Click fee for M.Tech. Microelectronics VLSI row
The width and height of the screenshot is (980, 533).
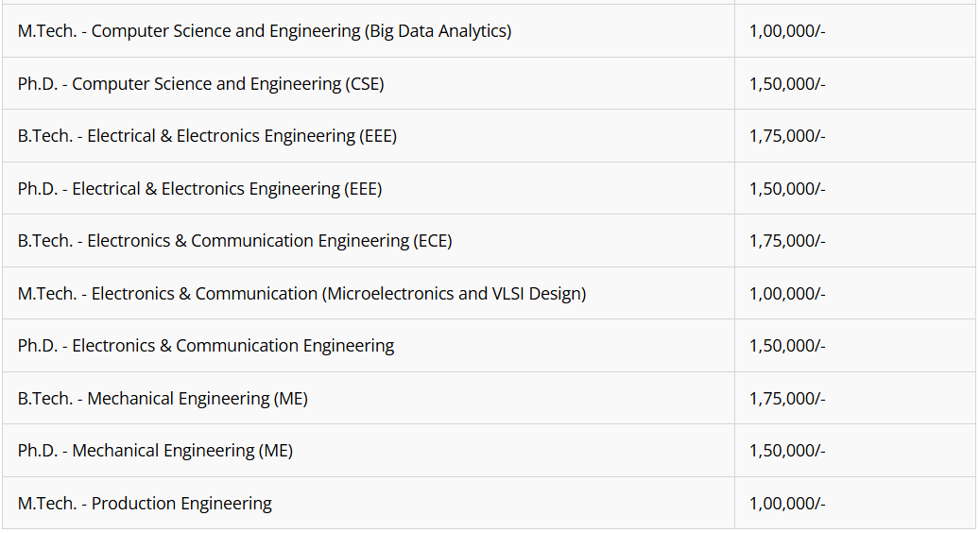click(787, 294)
